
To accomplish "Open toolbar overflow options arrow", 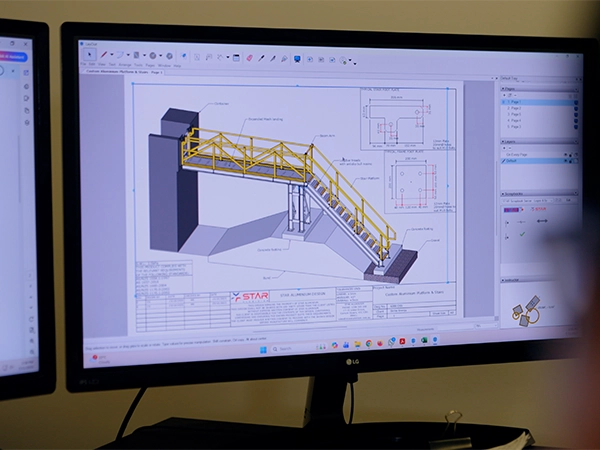I will pos(355,63).
